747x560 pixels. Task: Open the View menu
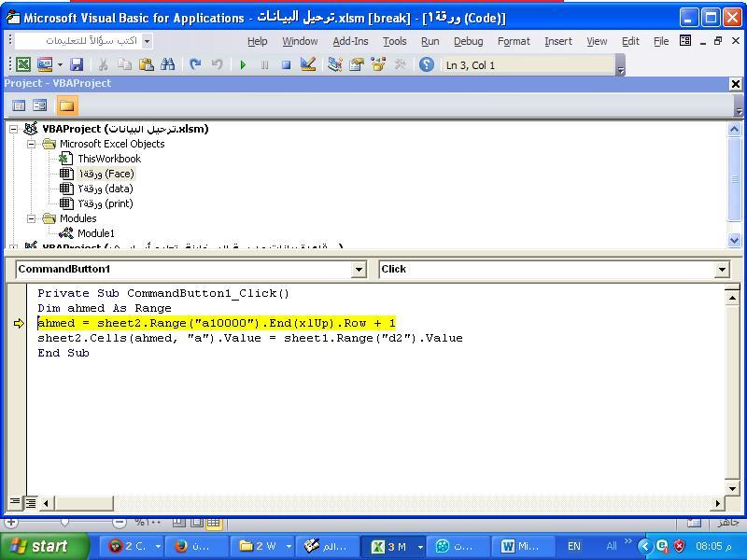click(597, 41)
